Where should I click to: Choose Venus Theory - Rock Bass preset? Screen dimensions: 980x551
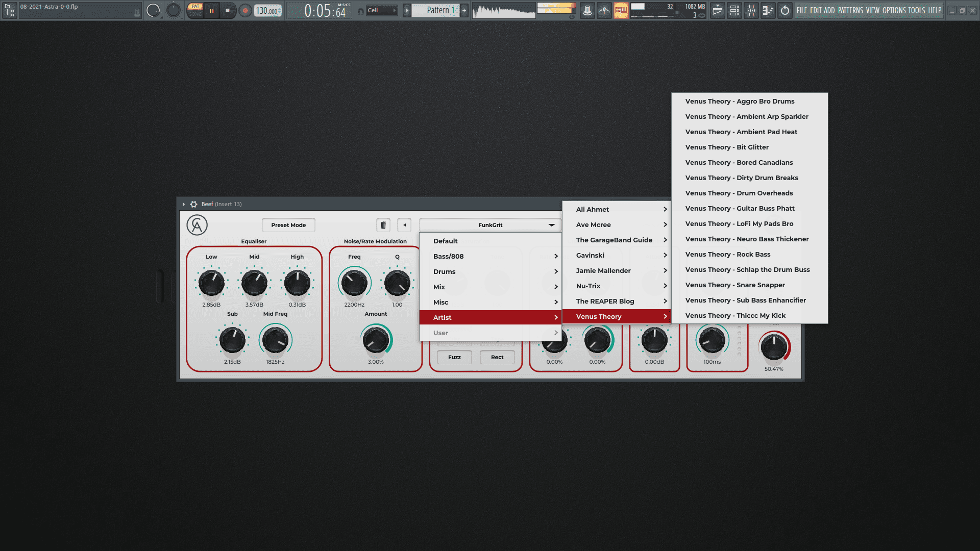coord(750,254)
